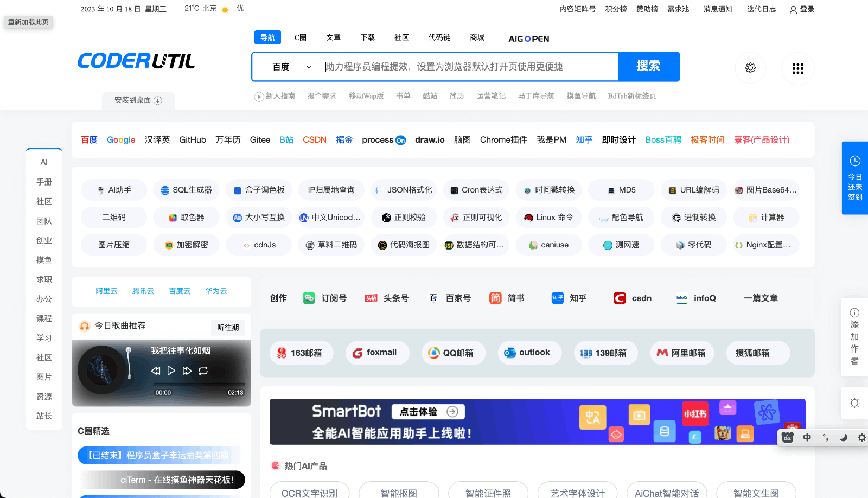Open the settings gear beside the search bar

click(750, 68)
